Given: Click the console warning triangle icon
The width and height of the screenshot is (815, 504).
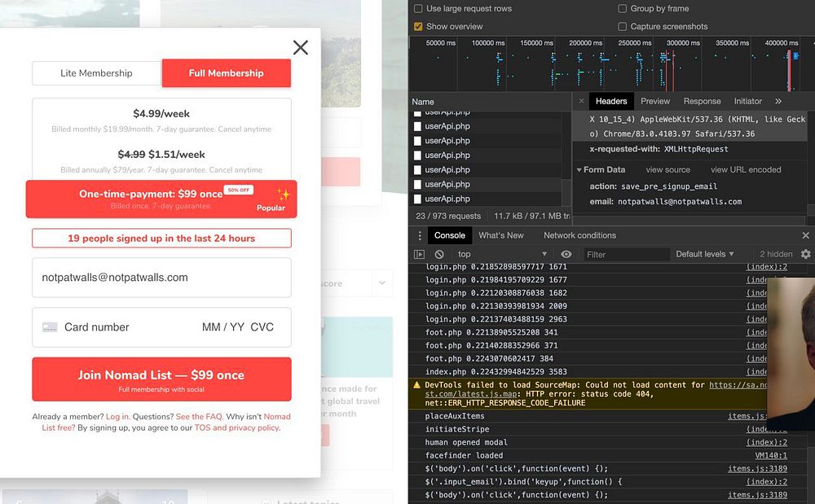Looking at the screenshot, I should (416, 385).
